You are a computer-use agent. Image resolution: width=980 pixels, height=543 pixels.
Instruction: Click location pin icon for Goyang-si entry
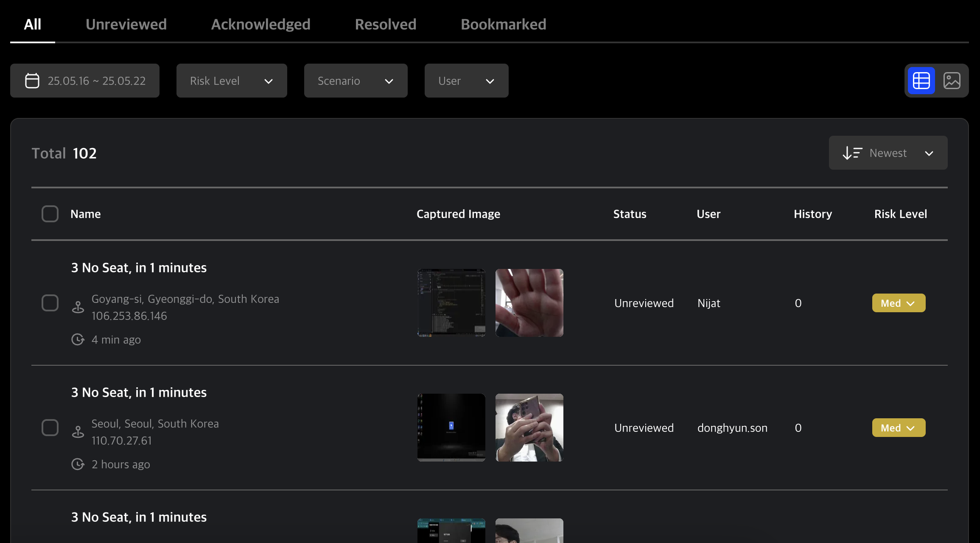coord(78,307)
